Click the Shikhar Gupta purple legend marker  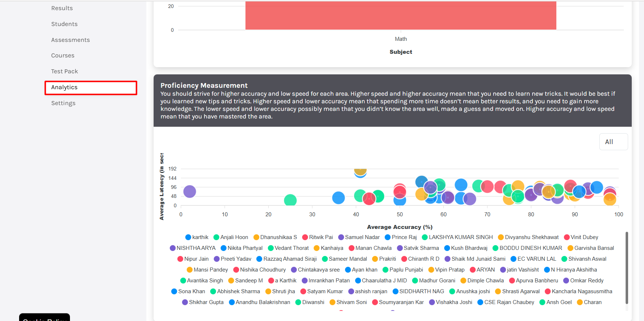(x=185, y=302)
